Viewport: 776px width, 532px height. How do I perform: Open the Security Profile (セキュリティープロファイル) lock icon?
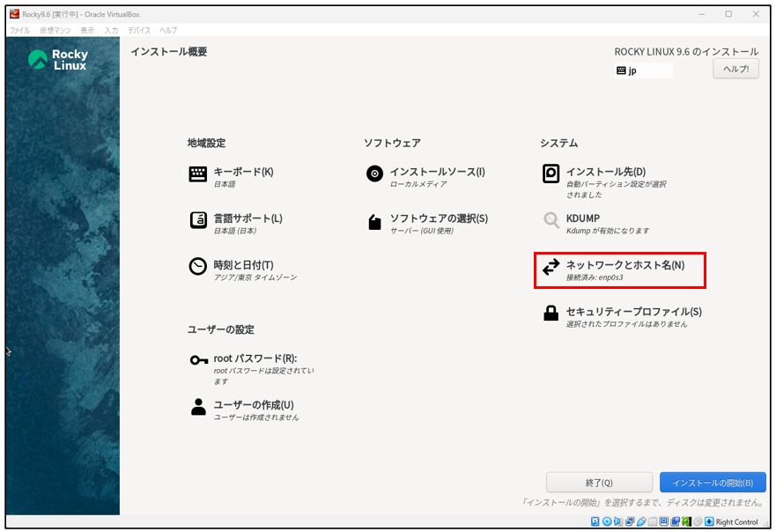[x=551, y=314]
